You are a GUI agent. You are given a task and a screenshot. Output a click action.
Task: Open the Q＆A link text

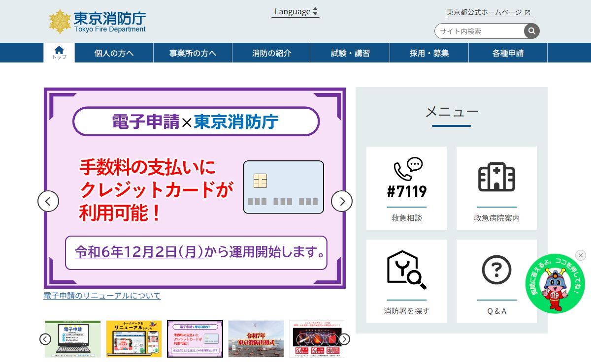(x=496, y=311)
